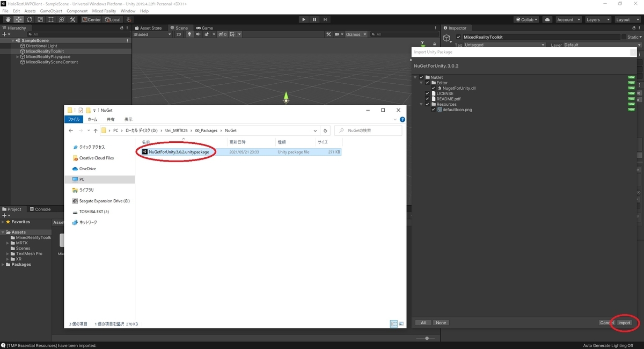Toggle Local handle rotation button
This screenshot has width=644, height=349.
click(x=113, y=19)
